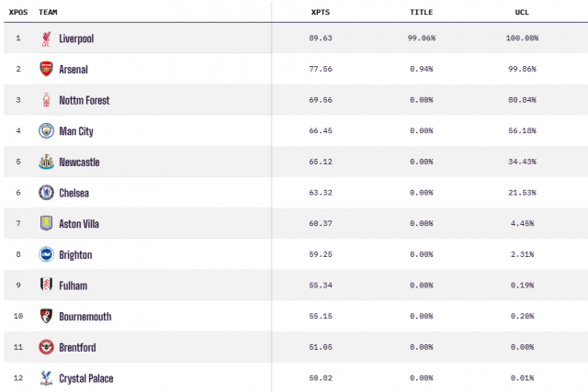
Task: Sort table by XPTS column header
Action: point(322,14)
